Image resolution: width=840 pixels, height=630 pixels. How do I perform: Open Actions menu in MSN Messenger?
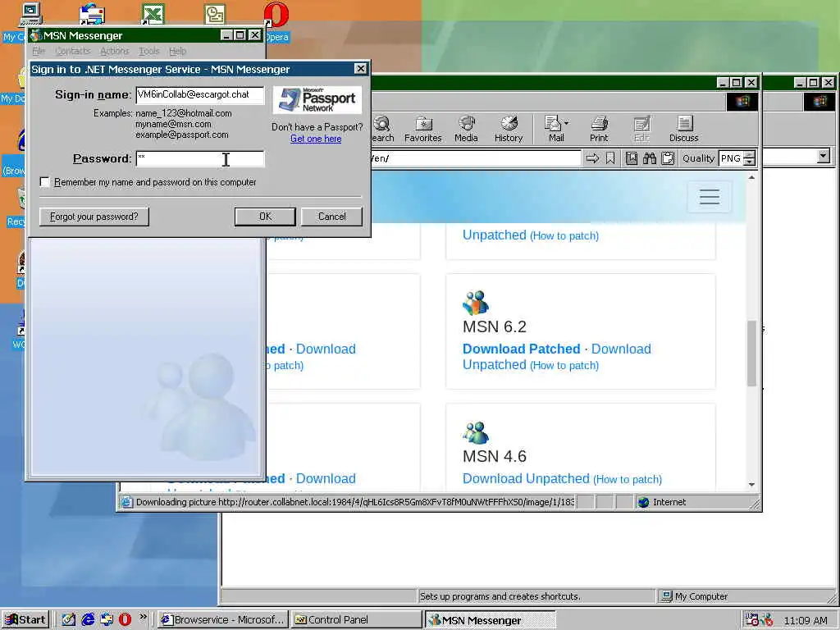click(x=115, y=51)
